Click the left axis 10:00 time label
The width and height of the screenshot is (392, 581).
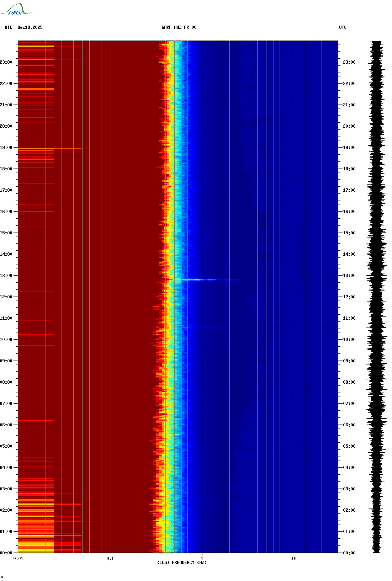(6, 340)
